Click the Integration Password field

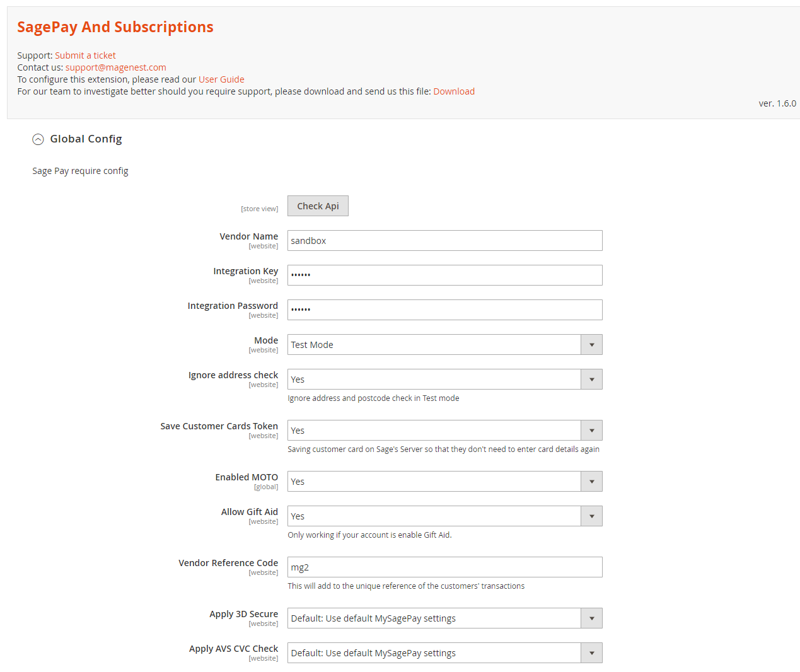coord(444,310)
